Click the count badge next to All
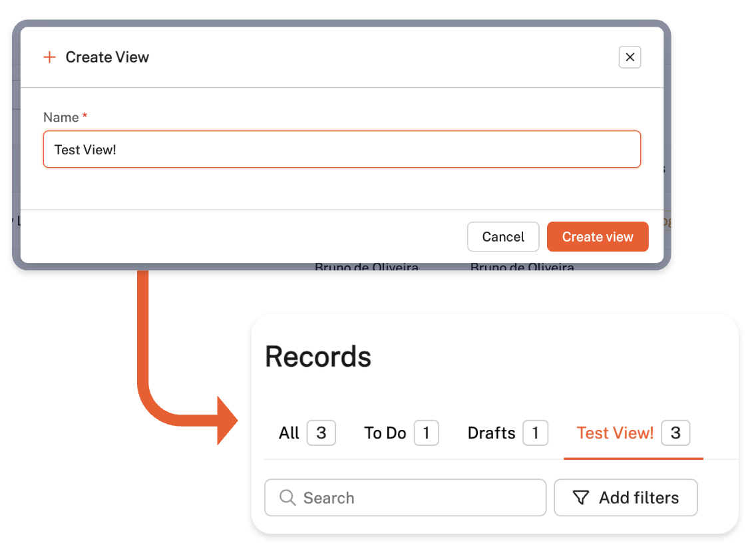 (x=321, y=433)
